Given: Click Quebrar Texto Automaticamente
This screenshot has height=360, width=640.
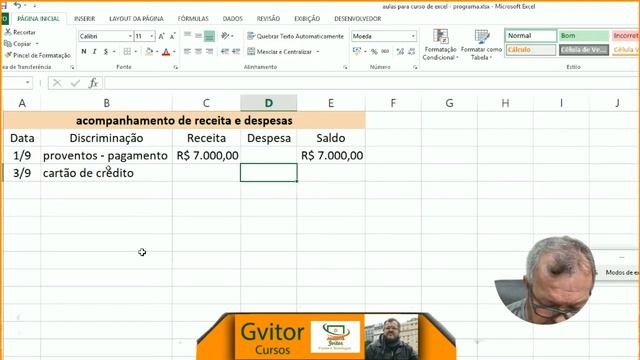Looking at the screenshot, I should (296, 36).
